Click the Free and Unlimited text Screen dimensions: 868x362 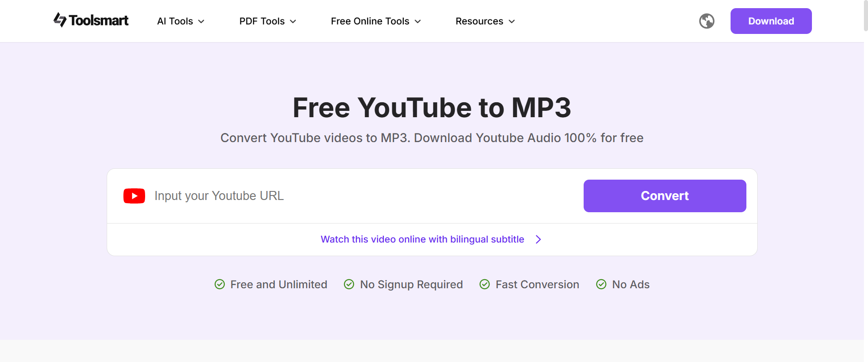coord(278,284)
